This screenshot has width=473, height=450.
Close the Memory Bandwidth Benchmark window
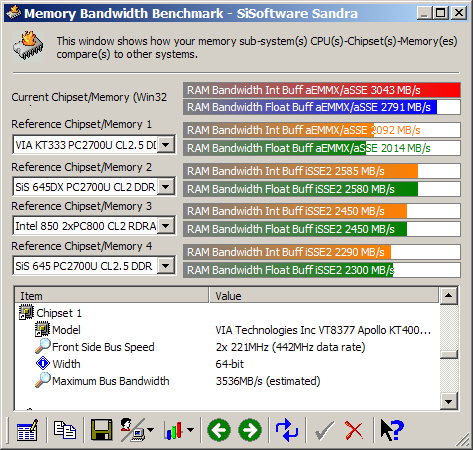coord(459,13)
